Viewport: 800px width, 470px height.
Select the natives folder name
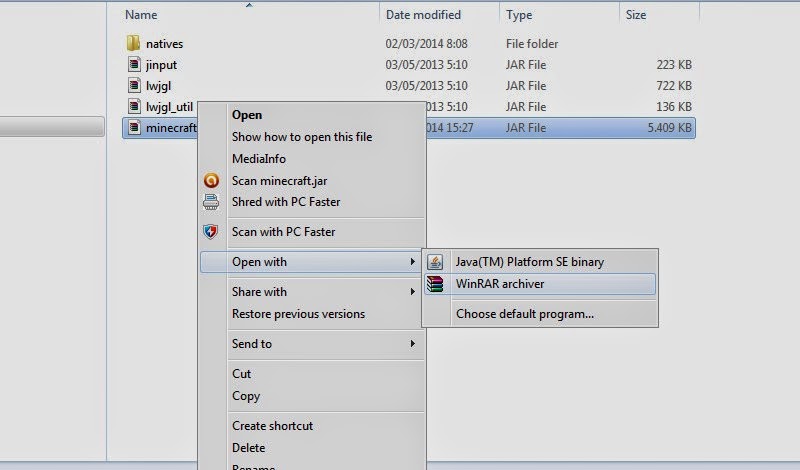pyautogui.click(x=164, y=44)
